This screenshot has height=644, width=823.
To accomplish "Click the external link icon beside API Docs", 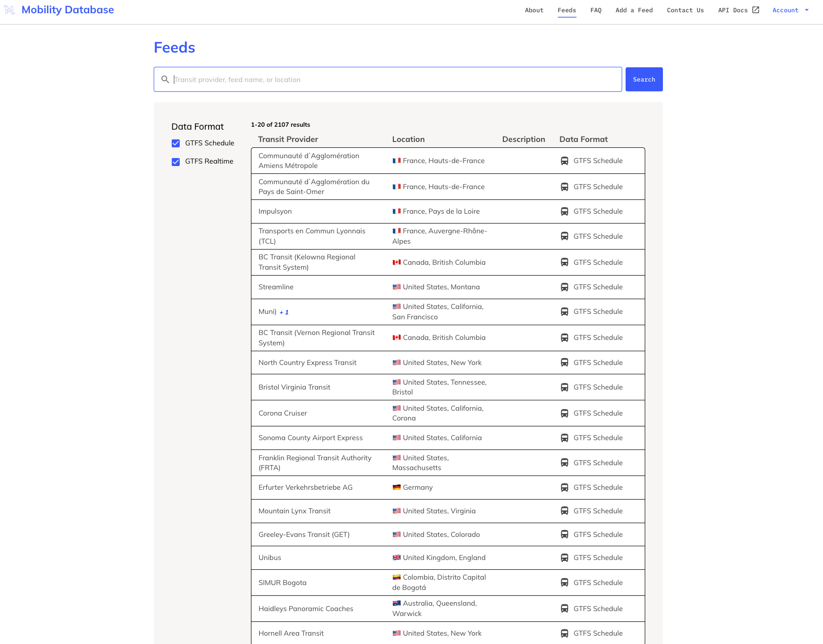I will [x=756, y=10].
